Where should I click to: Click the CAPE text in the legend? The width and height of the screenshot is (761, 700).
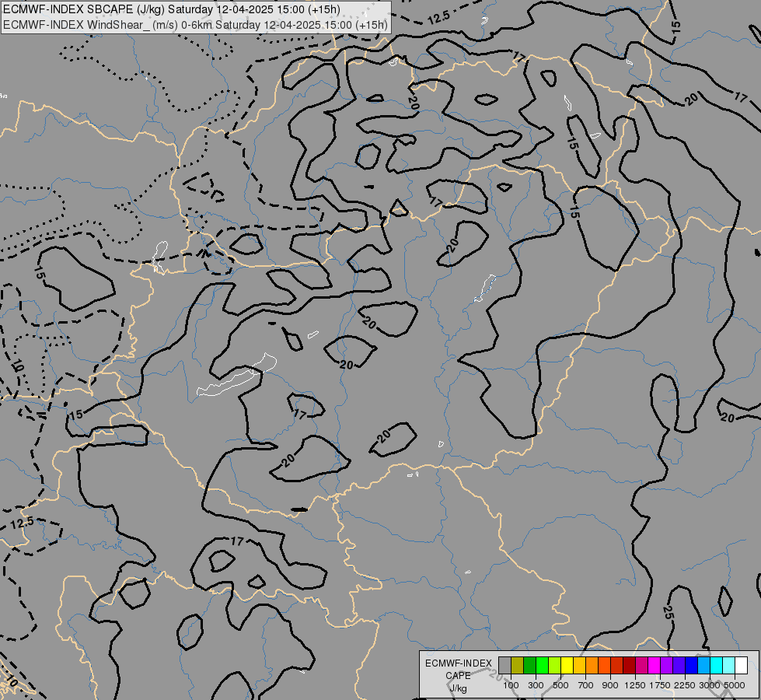tap(458, 676)
